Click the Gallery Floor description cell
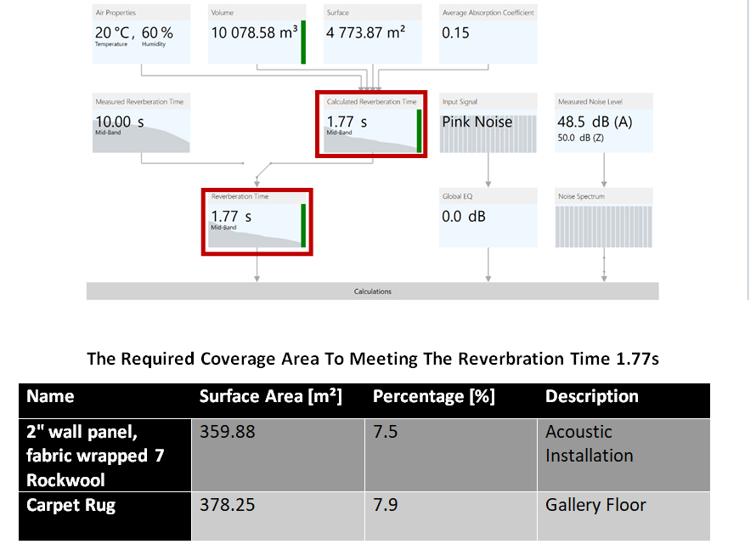The image size is (756, 550). [x=595, y=506]
